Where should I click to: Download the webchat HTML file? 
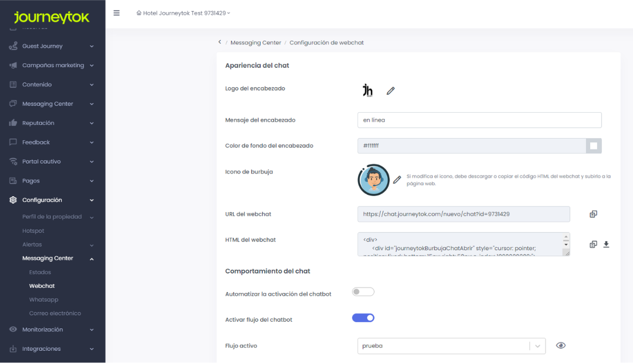click(606, 244)
